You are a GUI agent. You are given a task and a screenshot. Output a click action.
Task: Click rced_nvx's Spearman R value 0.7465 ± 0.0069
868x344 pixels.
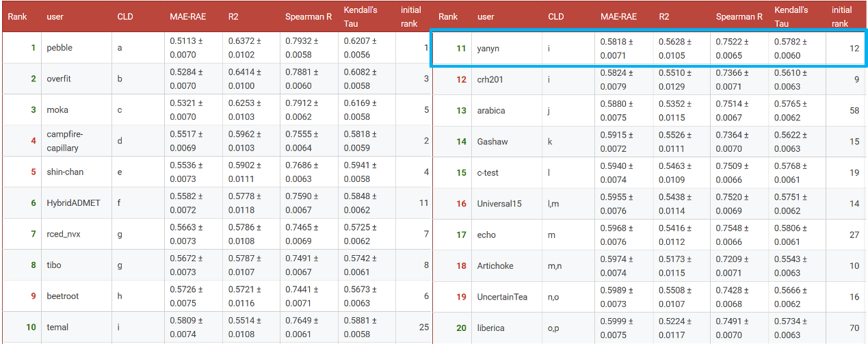coord(302,234)
